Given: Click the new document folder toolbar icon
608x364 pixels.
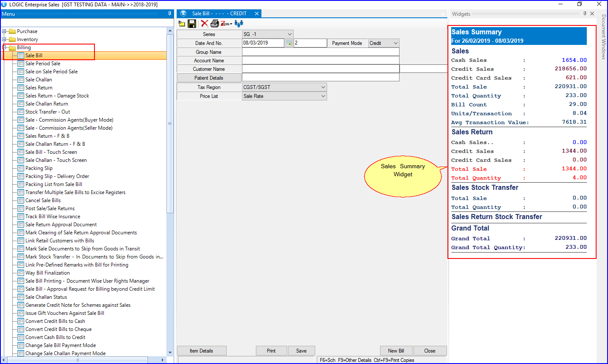Looking at the screenshot, I should coord(182,24).
